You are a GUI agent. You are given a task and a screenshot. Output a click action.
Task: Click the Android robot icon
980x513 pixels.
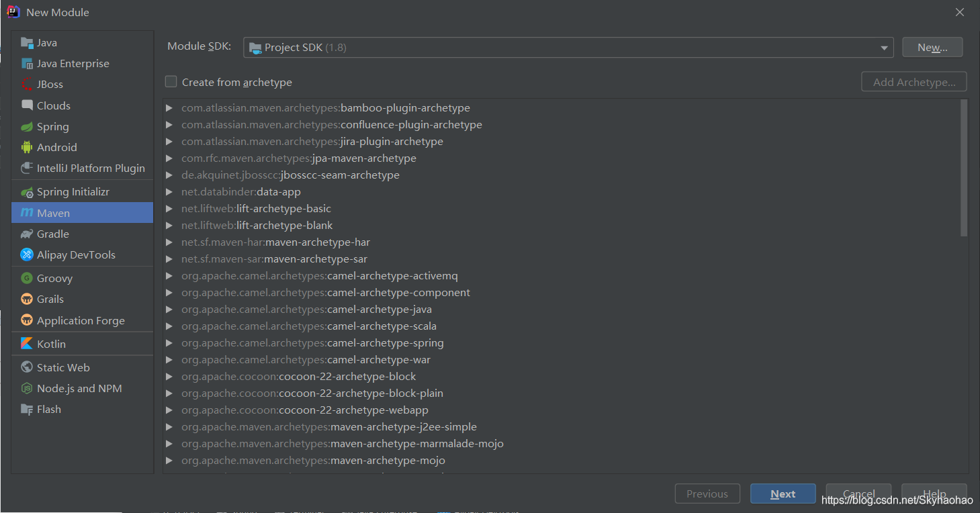[x=27, y=148]
